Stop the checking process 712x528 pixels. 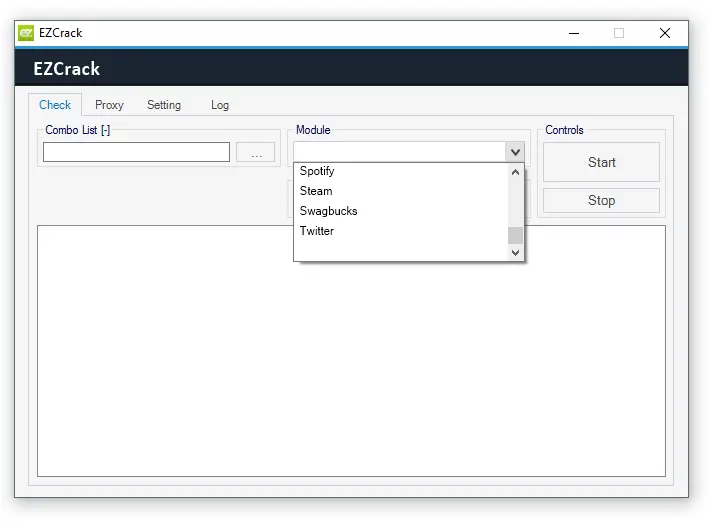tap(601, 200)
